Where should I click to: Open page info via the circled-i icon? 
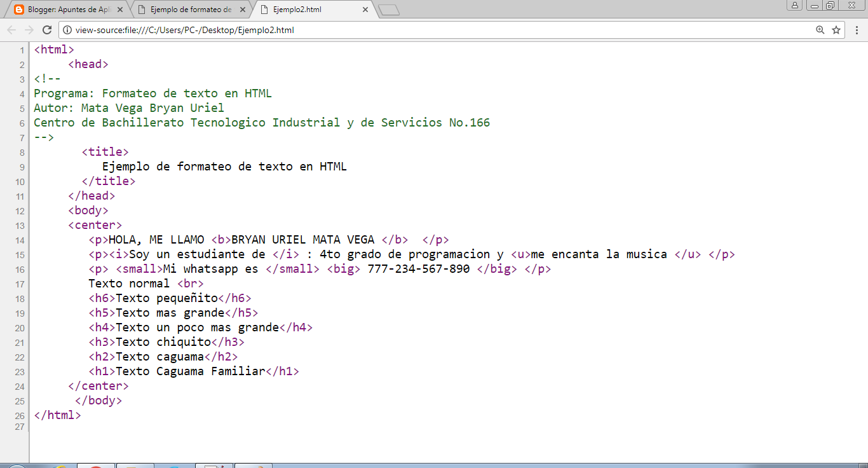pos(67,29)
